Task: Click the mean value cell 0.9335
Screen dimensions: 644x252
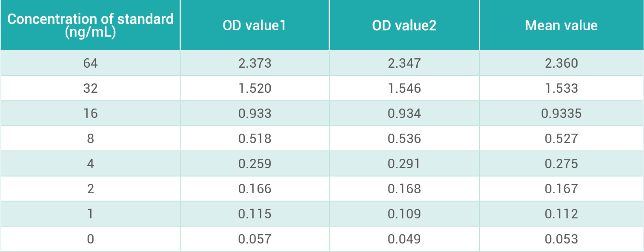Action: coord(561,114)
